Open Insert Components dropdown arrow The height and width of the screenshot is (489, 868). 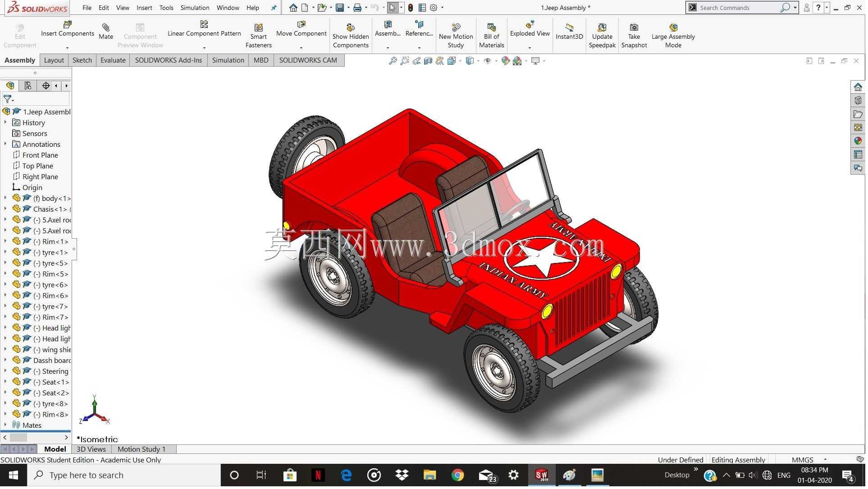[68, 47]
